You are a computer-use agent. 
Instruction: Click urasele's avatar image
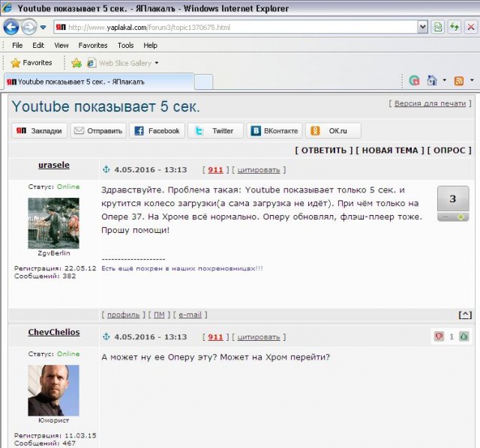point(53,223)
